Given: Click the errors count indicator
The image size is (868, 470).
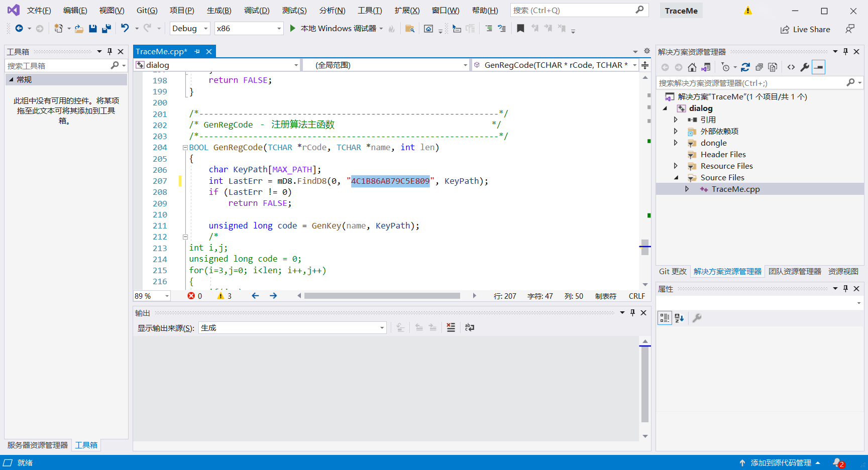Looking at the screenshot, I should (195, 296).
